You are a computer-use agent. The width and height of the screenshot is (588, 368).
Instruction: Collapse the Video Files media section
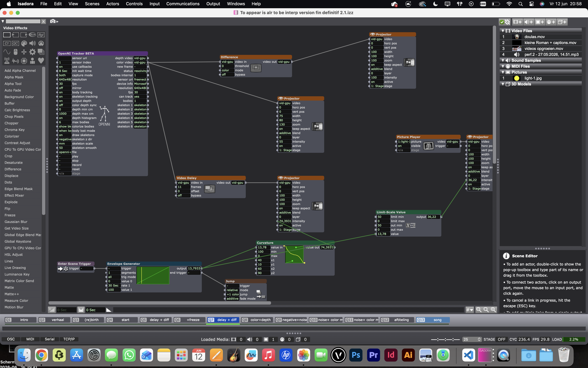pyautogui.click(x=503, y=31)
